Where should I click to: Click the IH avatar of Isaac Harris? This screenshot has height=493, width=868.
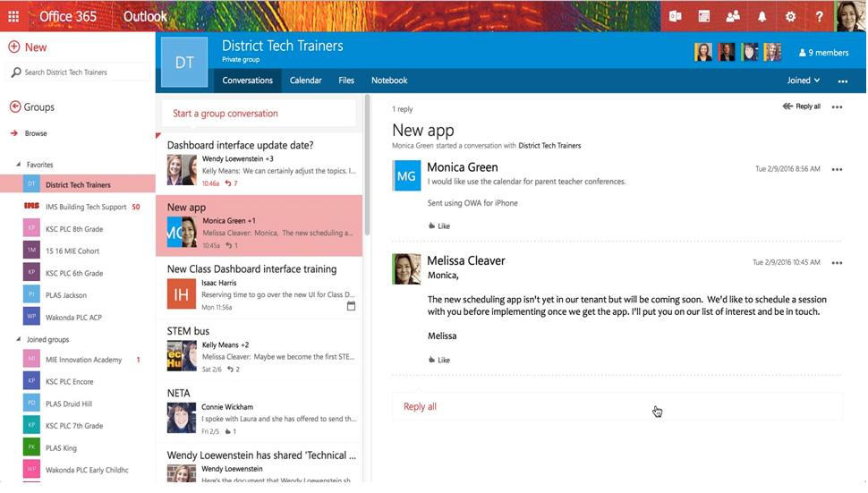pos(182,293)
